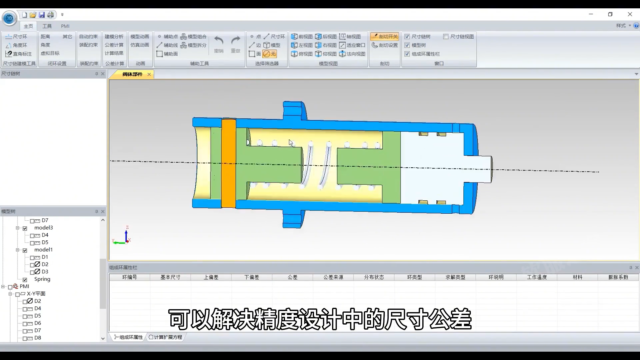Image resolution: width=640 pixels, height=360 pixels.
Task: Switch to 仰视图 bottom view
Action: point(326,53)
